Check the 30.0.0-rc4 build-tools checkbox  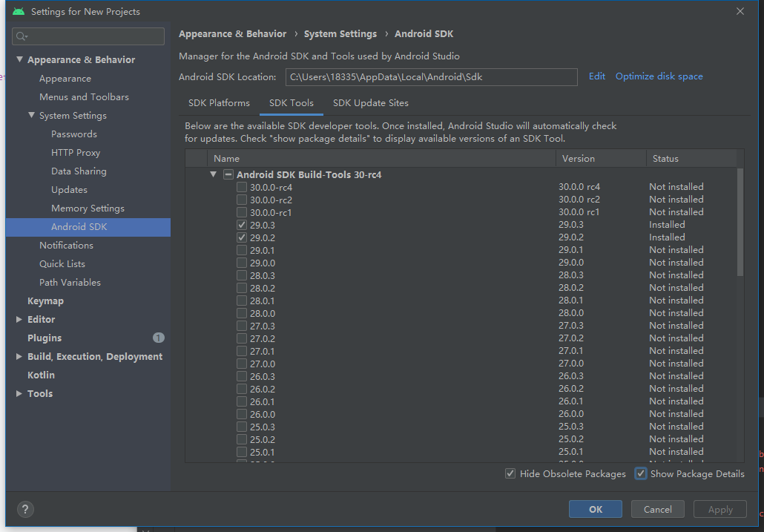[242, 187]
